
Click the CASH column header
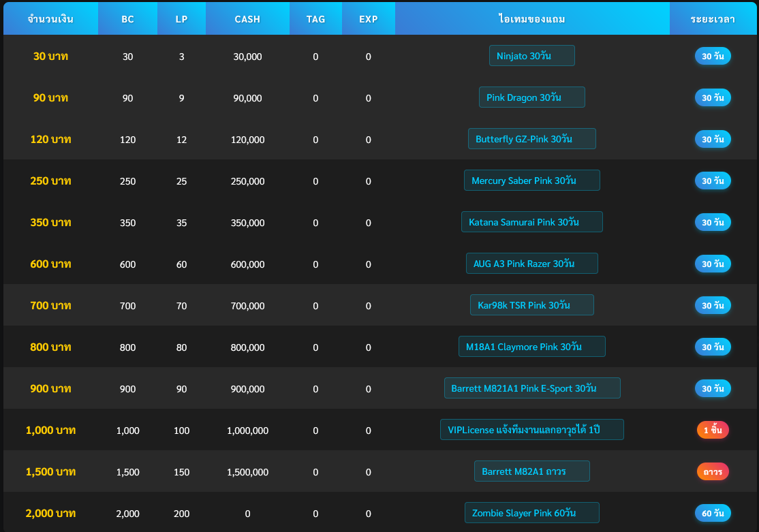(x=247, y=18)
